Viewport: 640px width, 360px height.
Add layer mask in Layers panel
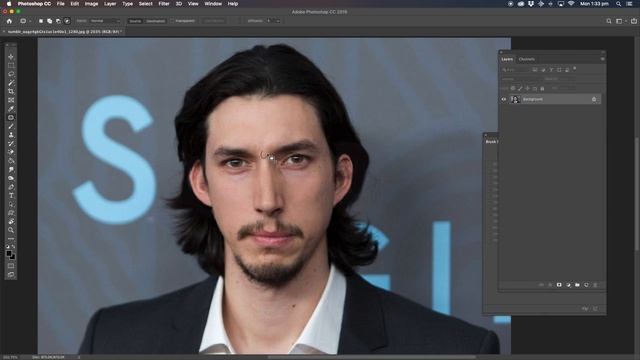point(559,285)
